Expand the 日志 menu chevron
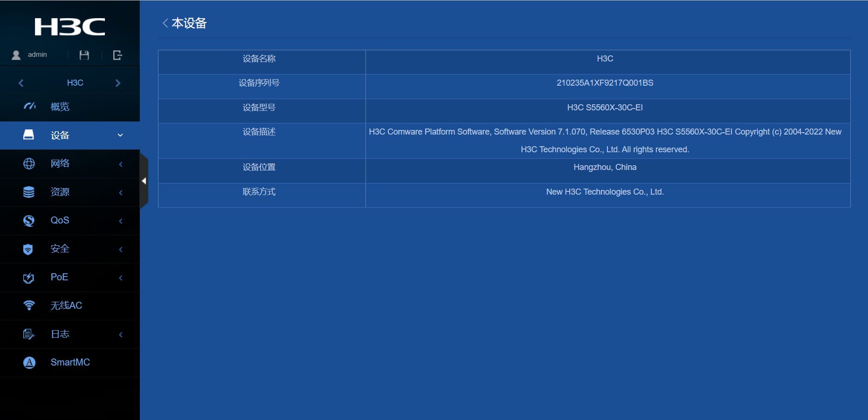 coord(121,334)
